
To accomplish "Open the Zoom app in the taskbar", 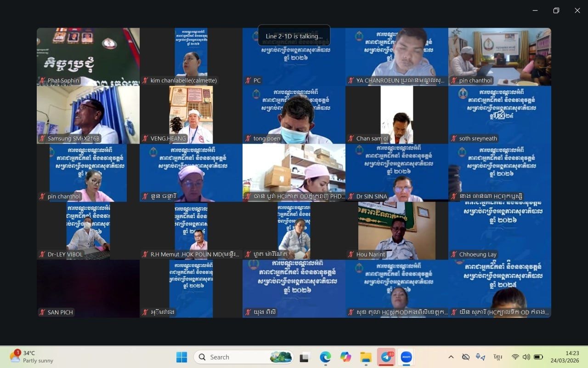I will pos(406,357).
